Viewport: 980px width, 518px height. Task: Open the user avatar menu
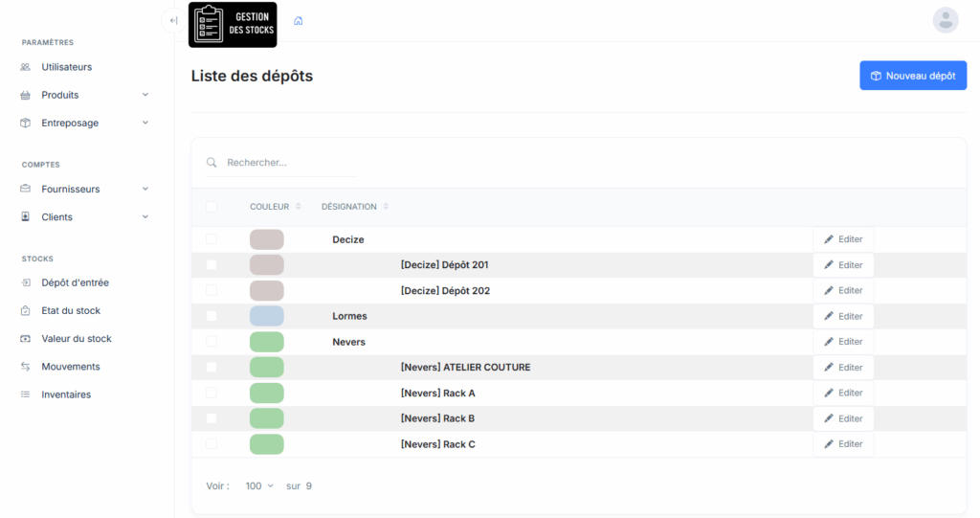[x=945, y=20]
